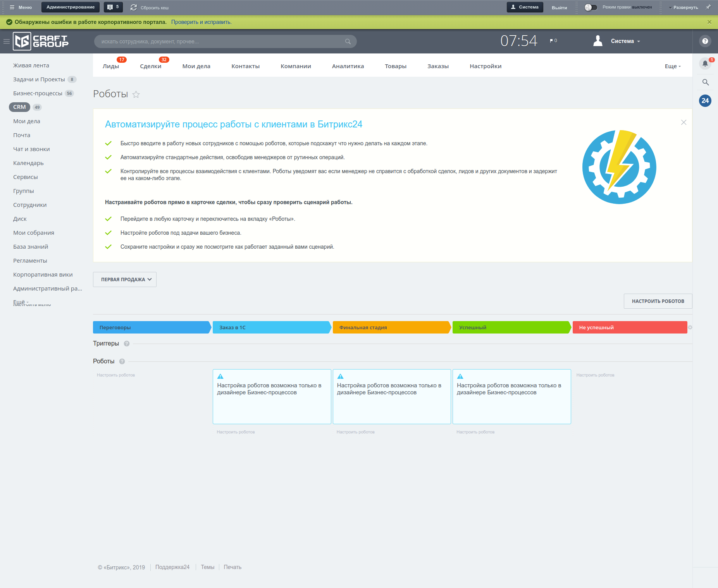
Task: Open the help question mark icon
Action: point(705,41)
